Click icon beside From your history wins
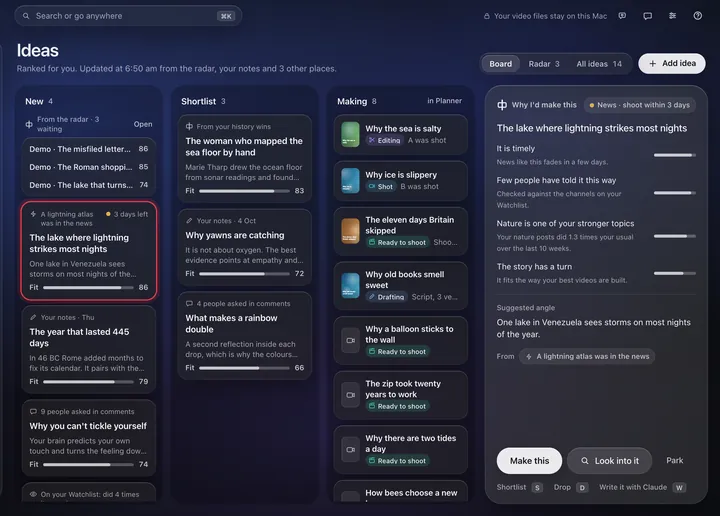Screen dimensions: 720x516 189,126
